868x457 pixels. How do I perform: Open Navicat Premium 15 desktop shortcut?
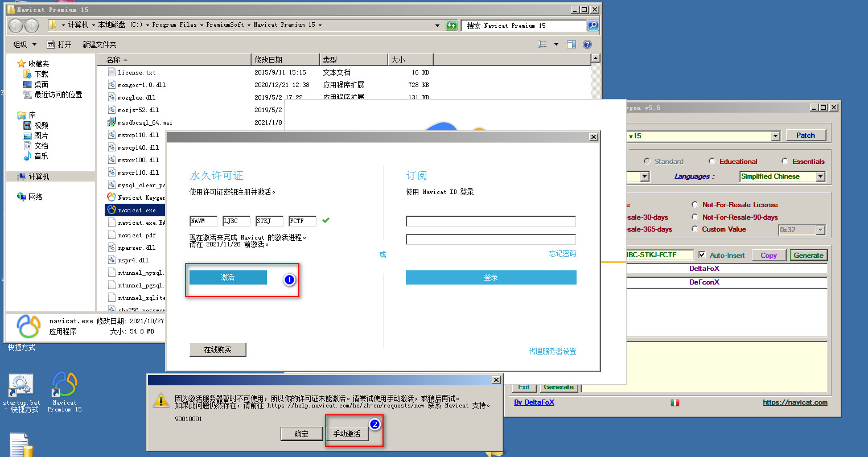pos(64,386)
